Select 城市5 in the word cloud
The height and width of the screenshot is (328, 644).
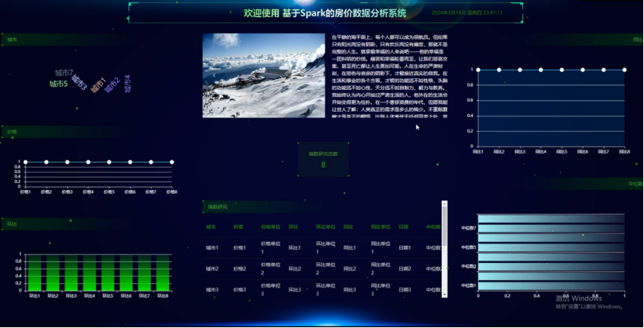tap(58, 84)
